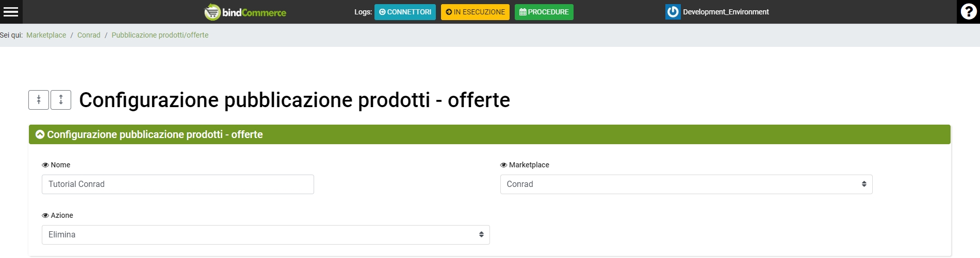Screen dimensions: 980x258
Task: Toggle the eye icon beside the Azione label
Action: point(45,216)
